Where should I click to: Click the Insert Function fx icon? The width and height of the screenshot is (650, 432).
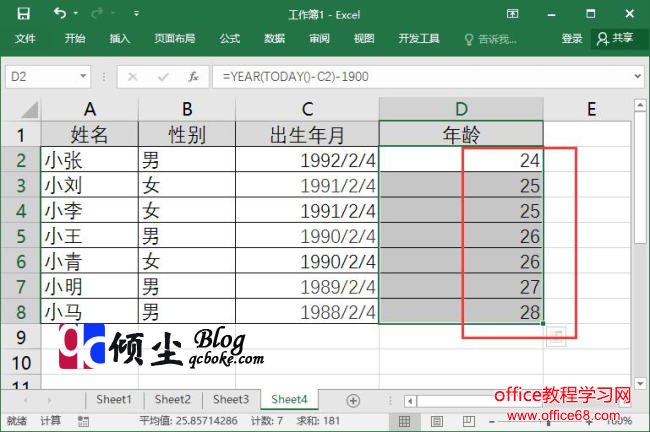point(193,77)
